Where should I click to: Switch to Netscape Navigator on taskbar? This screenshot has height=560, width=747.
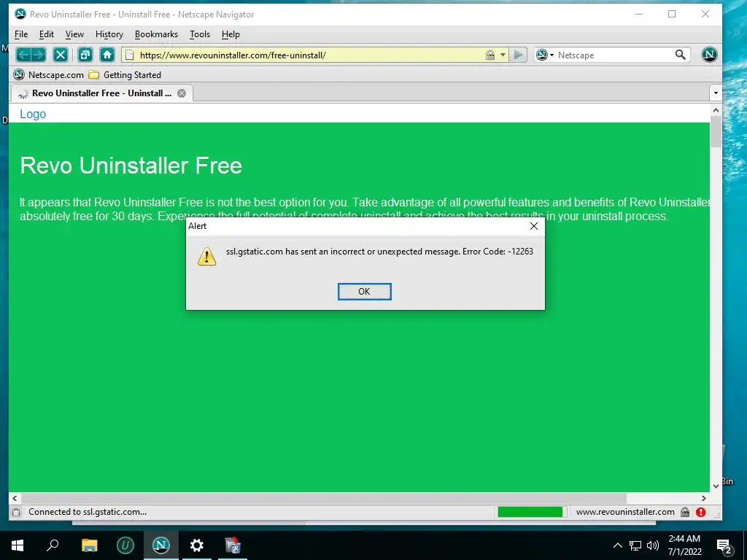161,545
